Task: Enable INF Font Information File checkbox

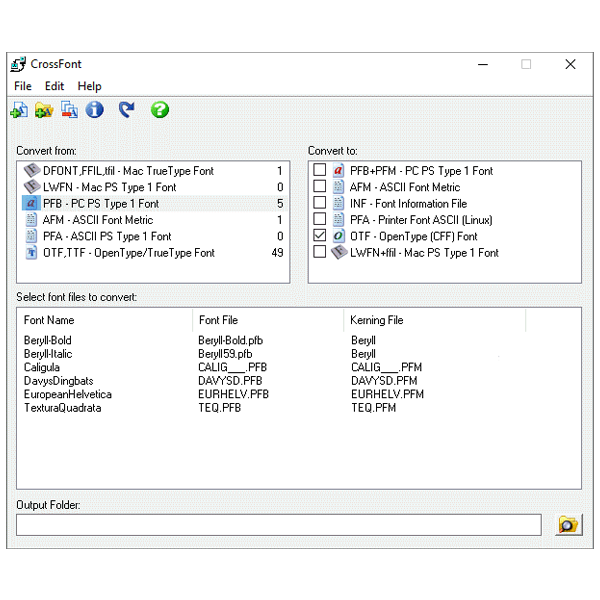Action: pos(320,203)
